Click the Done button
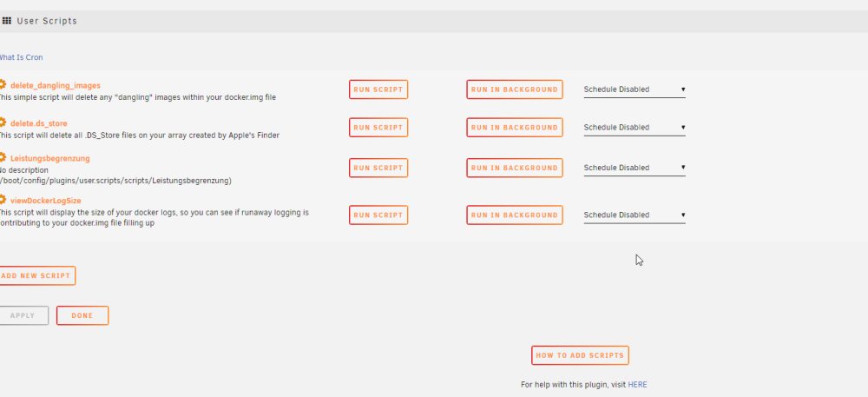 pyautogui.click(x=82, y=315)
